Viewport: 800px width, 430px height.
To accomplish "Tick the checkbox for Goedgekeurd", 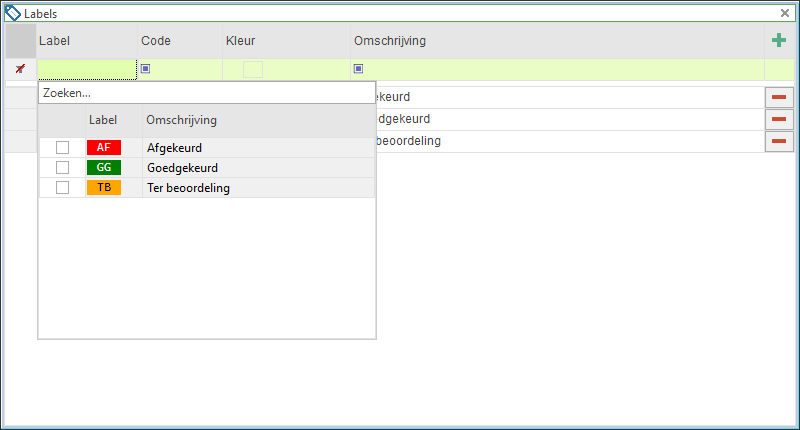I will [x=62, y=167].
